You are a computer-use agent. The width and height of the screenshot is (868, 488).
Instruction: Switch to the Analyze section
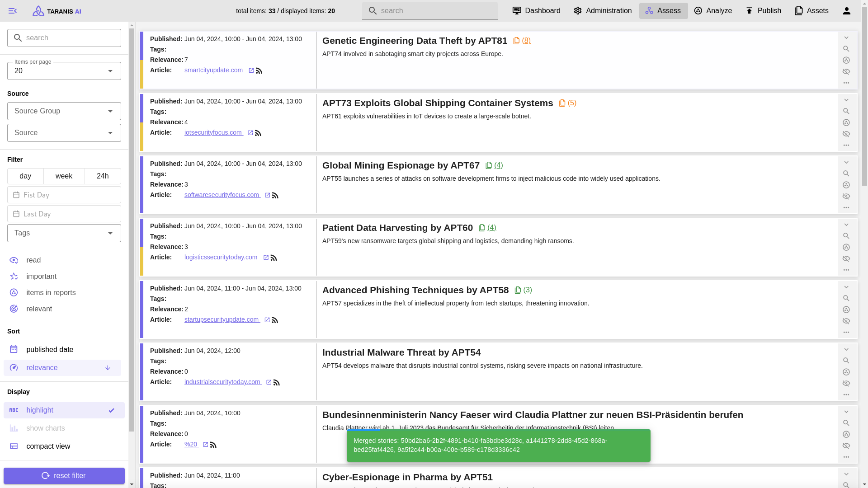[713, 10]
